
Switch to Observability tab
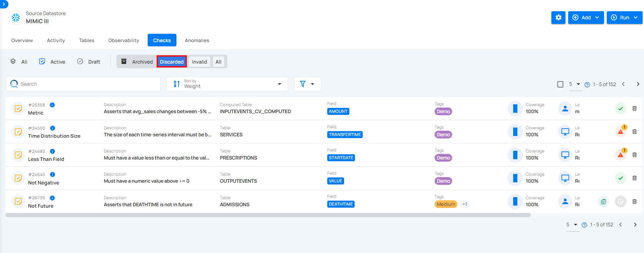[x=123, y=40]
